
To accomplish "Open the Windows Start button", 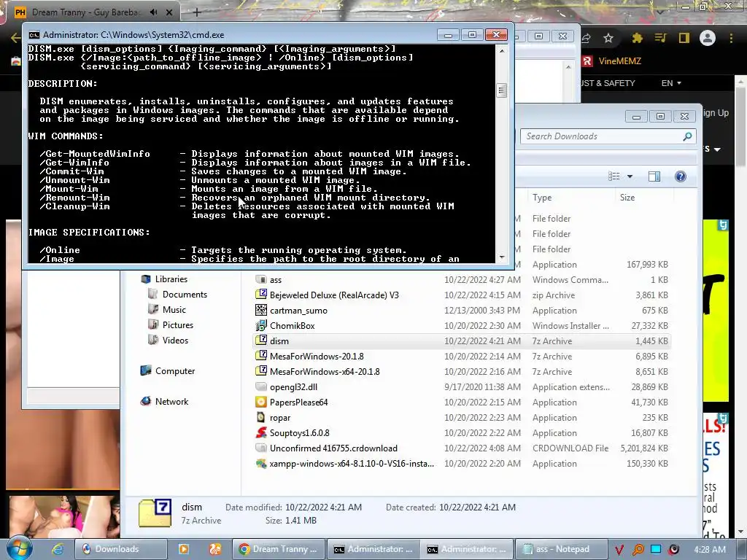I will point(20,548).
